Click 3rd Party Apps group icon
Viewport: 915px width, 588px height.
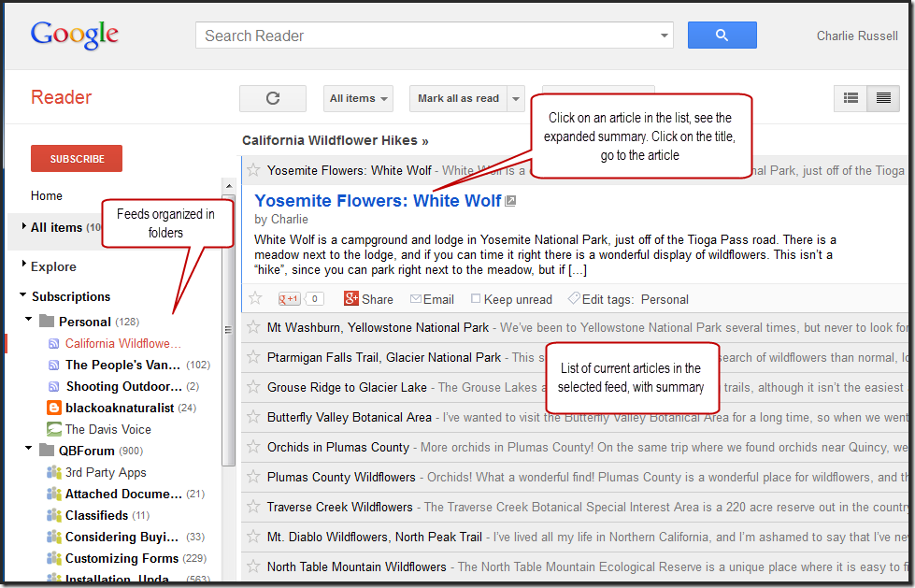(53, 472)
